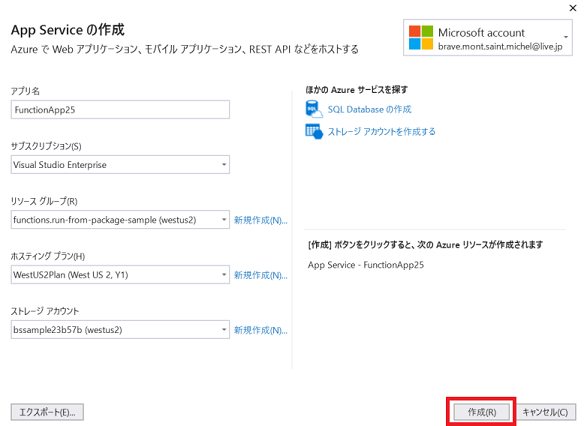Click the app name field FunctionApp25
This screenshot has height=426, width=584.
pyautogui.click(x=120, y=110)
